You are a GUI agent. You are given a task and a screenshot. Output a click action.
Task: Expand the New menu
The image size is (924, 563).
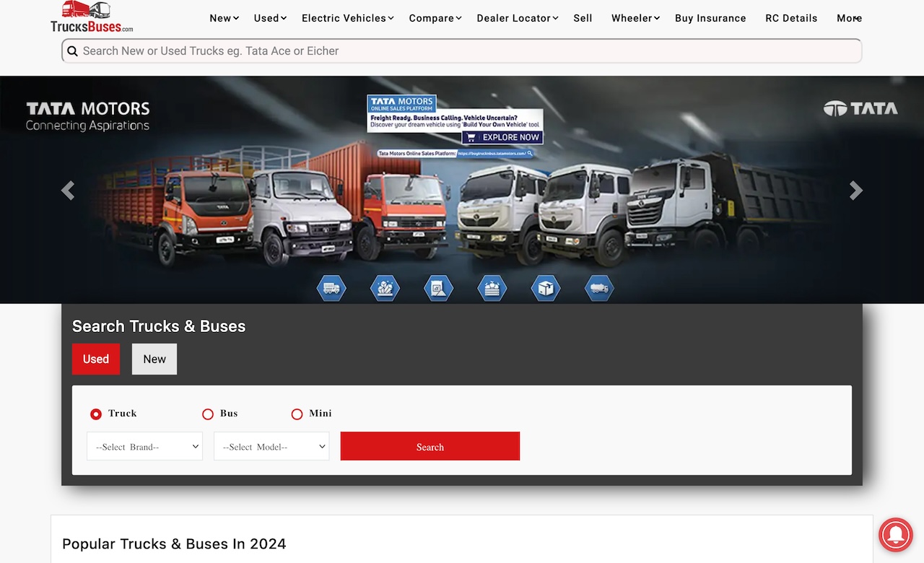click(x=224, y=18)
